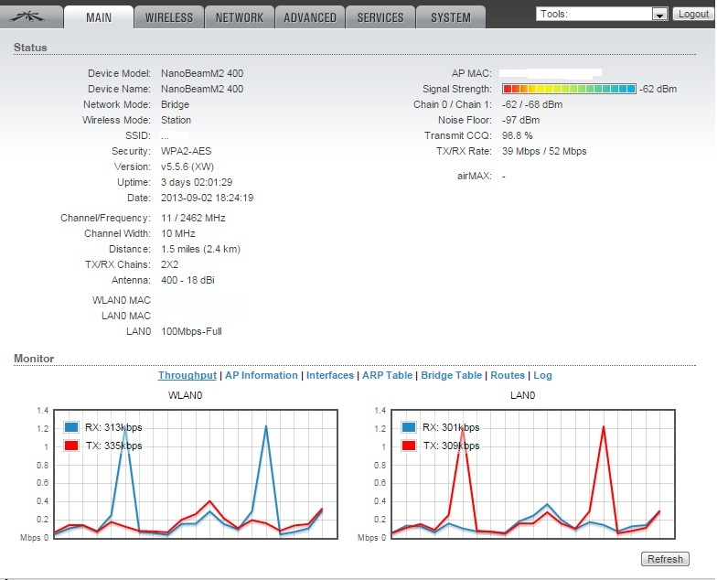728x580 pixels.
Task: Open AP Information monitor view
Action: coord(262,375)
